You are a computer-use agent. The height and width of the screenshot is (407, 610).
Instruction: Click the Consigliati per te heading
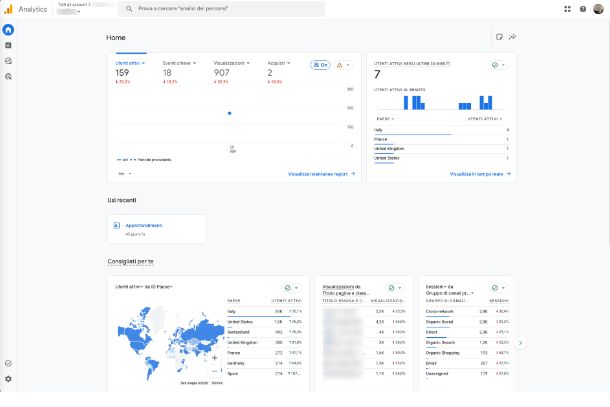[x=130, y=261]
